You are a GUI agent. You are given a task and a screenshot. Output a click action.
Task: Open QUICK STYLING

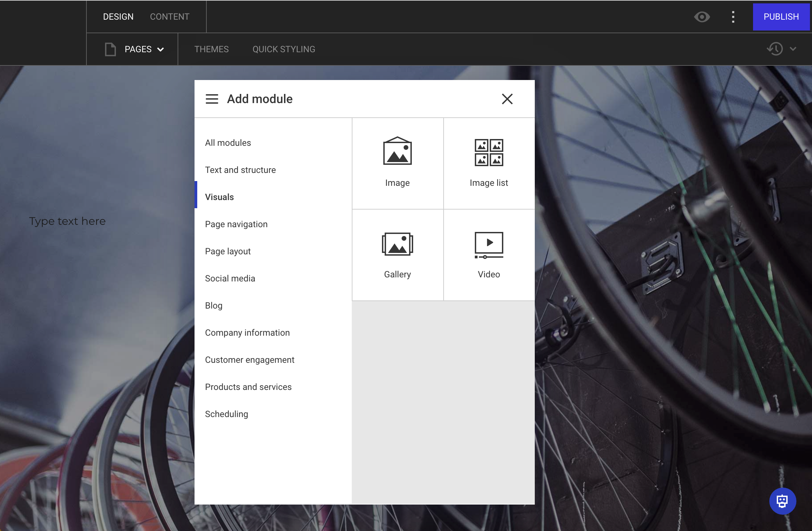tap(284, 49)
